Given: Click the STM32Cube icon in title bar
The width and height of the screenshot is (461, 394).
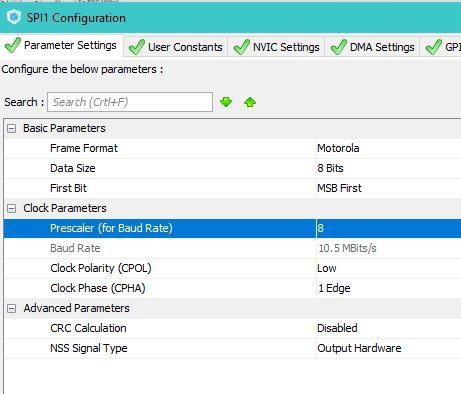Looking at the screenshot, I should tap(14, 17).
